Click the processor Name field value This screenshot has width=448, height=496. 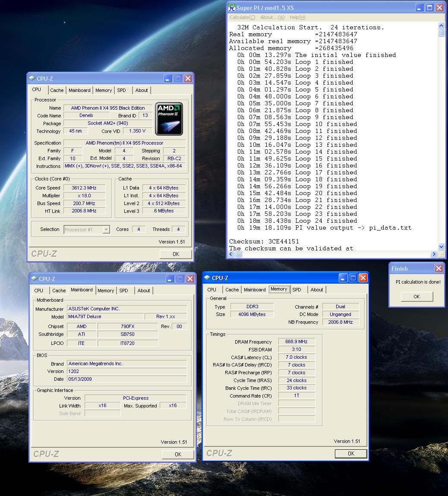pyautogui.click(x=108, y=108)
